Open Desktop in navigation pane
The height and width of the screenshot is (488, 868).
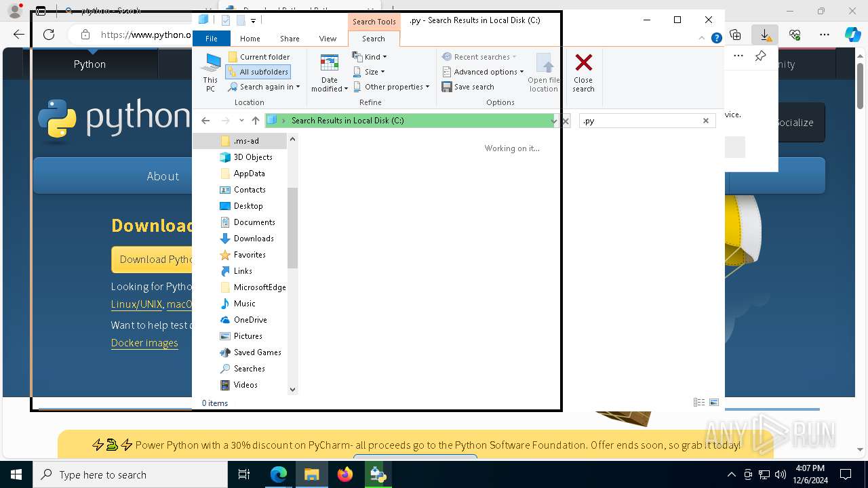click(241, 206)
